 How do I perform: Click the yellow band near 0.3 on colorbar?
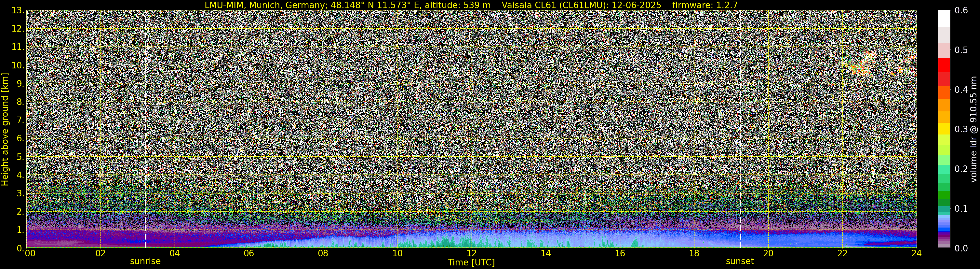click(x=944, y=129)
